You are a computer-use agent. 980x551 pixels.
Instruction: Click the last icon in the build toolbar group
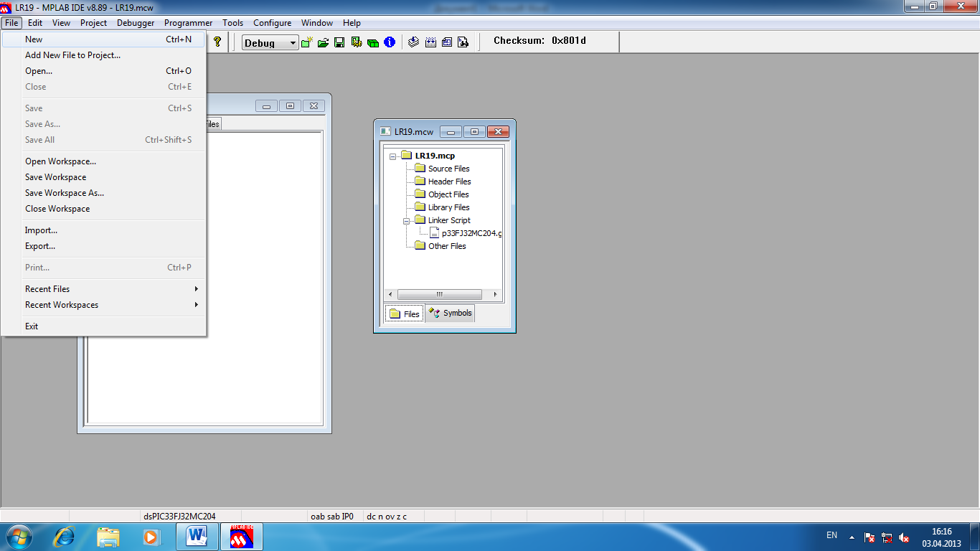tap(463, 42)
